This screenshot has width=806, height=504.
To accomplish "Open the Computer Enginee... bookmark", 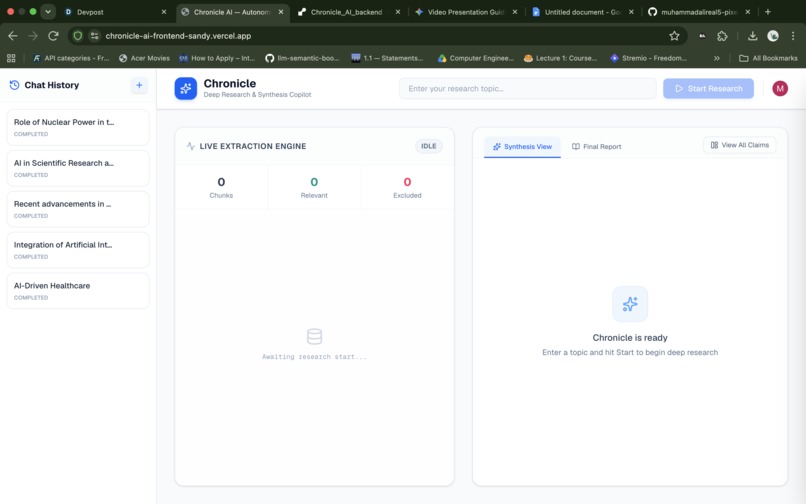I will pos(475,58).
